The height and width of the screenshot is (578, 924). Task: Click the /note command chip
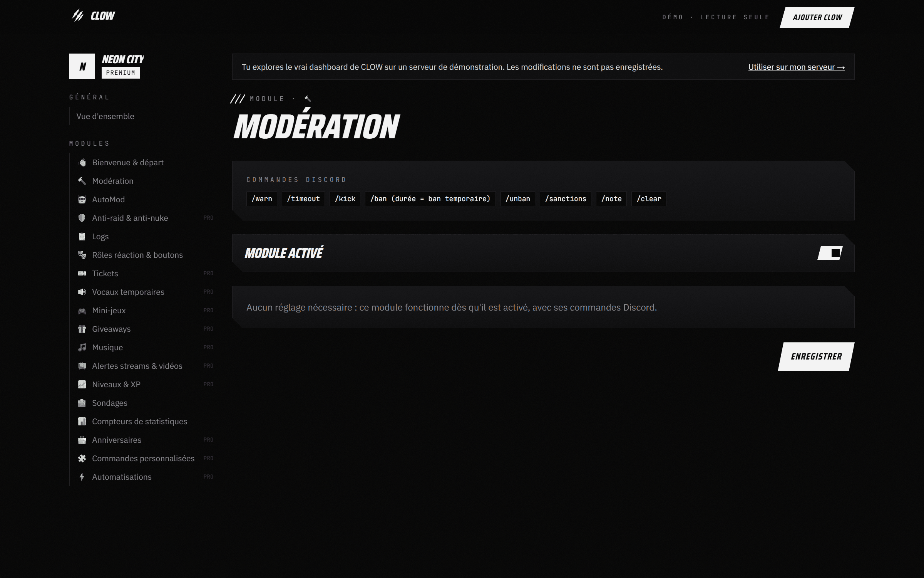[x=611, y=199]
